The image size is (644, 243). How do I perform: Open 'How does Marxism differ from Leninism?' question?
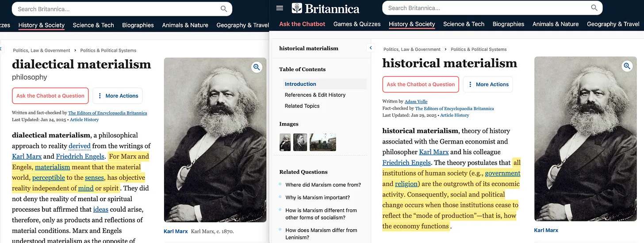tap(321, 234)
